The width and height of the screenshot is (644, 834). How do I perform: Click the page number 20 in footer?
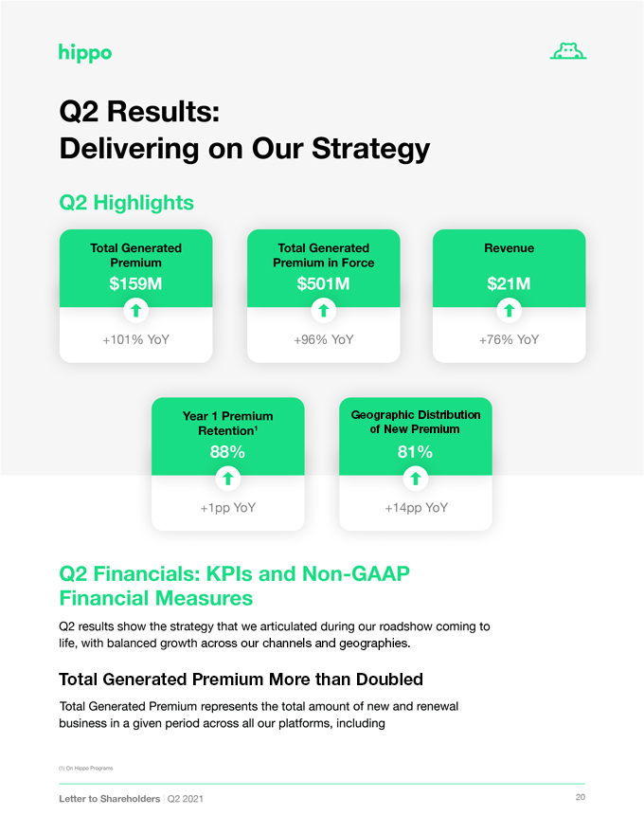pos(581,797)
